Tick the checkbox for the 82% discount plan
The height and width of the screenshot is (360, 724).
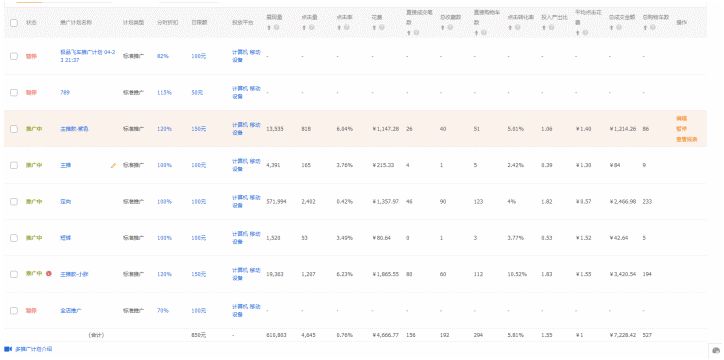coord(14,56)
